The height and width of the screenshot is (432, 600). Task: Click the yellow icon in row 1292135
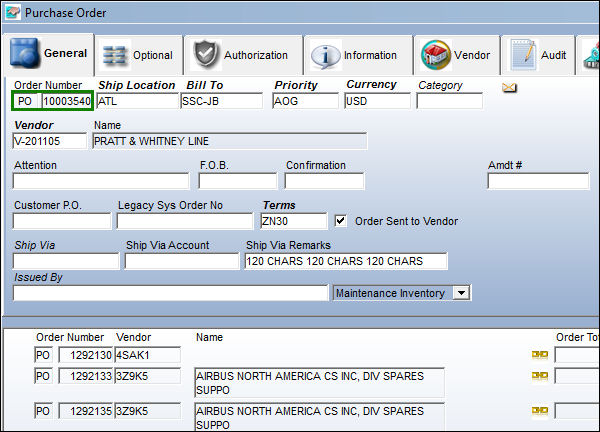(x=540, y=411)
